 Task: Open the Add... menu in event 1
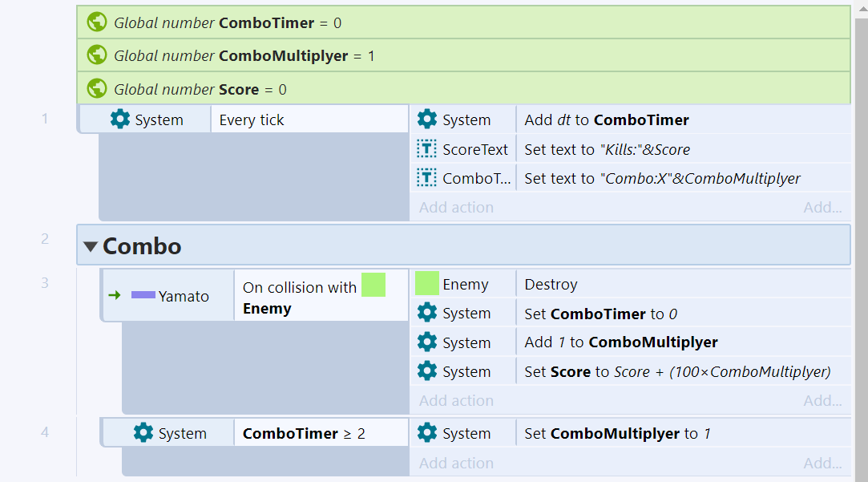pos(822,207)
